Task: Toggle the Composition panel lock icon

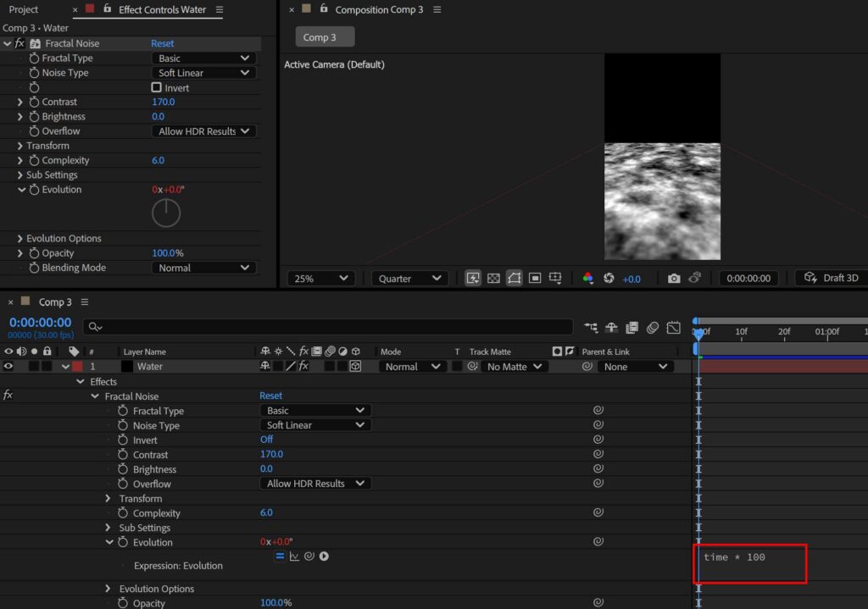Action: pos(324,8)
